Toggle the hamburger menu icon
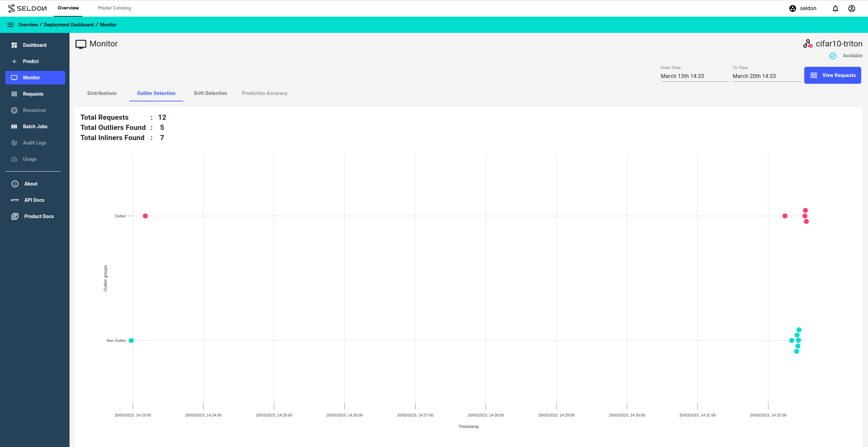The image size is (868, 447). [10, 24]
